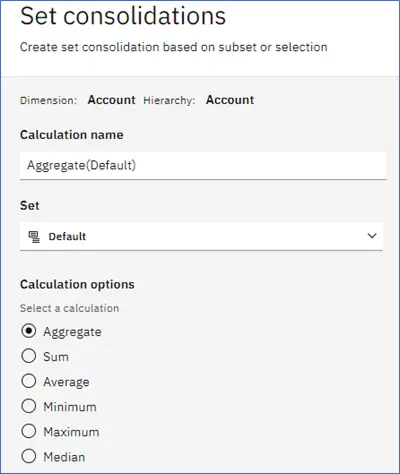Open the Set dropdown showing Default
The height and width of the screenshot is (474, 400).
pos(201,236)
